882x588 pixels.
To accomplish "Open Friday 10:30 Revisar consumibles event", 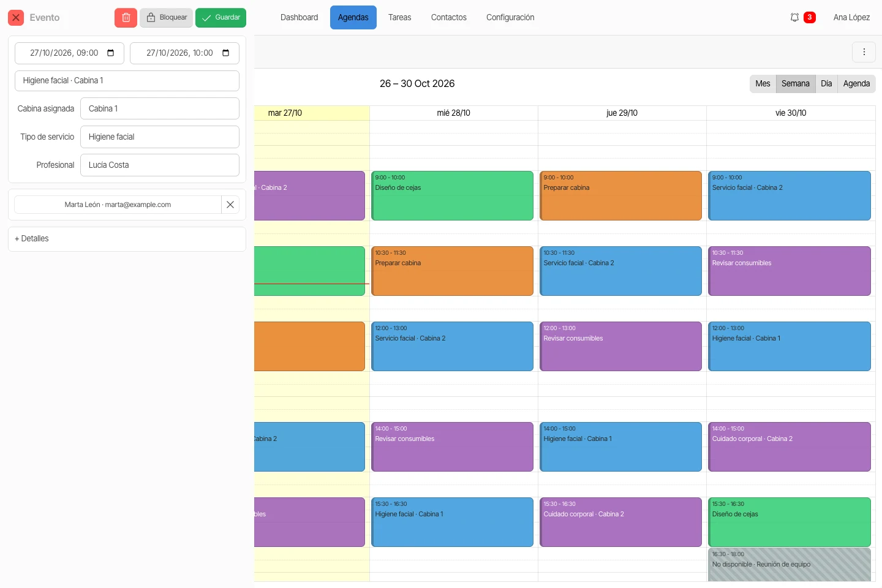I will (790, 271).
